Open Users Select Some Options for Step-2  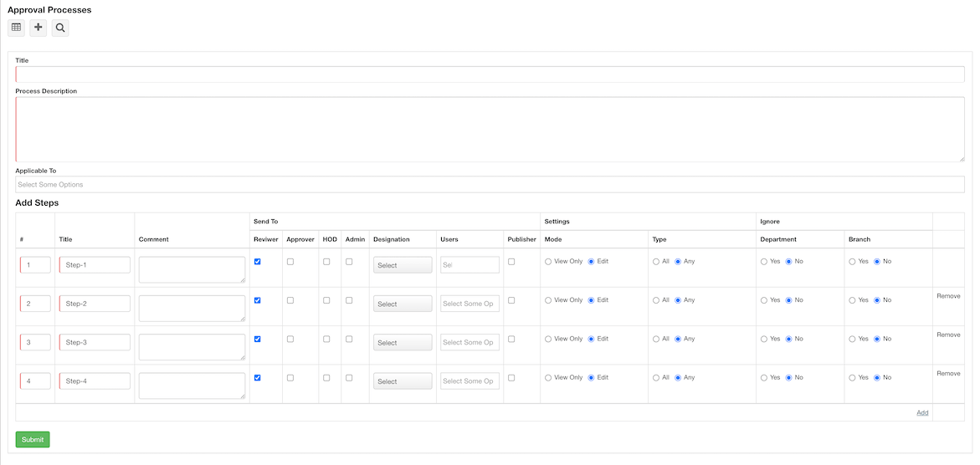click(470, 304)
